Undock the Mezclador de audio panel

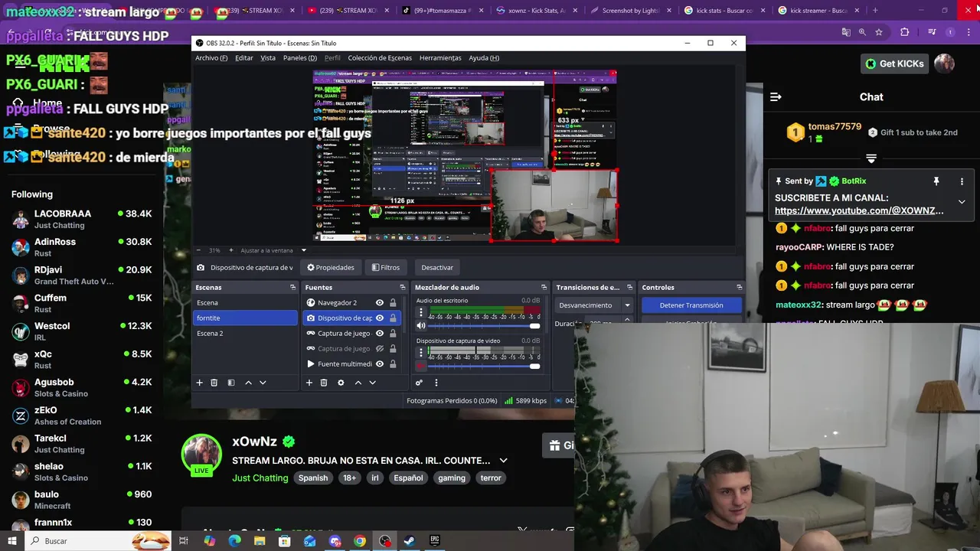pos(544,287)
